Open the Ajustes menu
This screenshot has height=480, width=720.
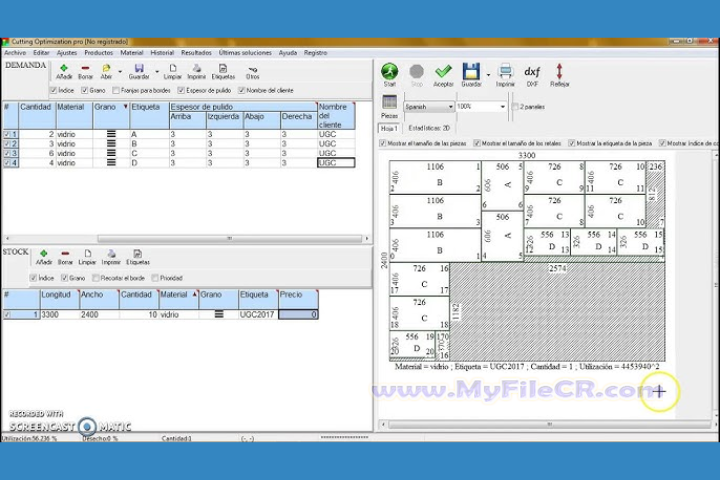pos(67,53)
